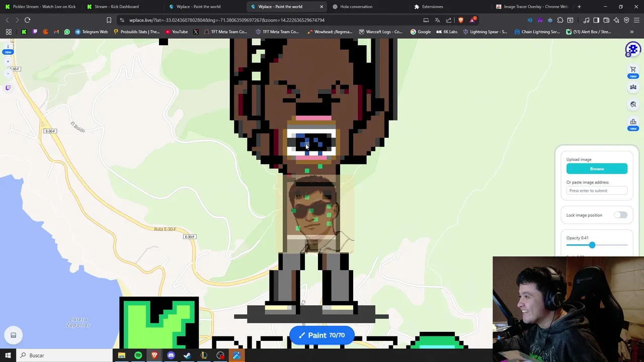Toggle the browser sidebar panel icon

(x=596, y=20)
